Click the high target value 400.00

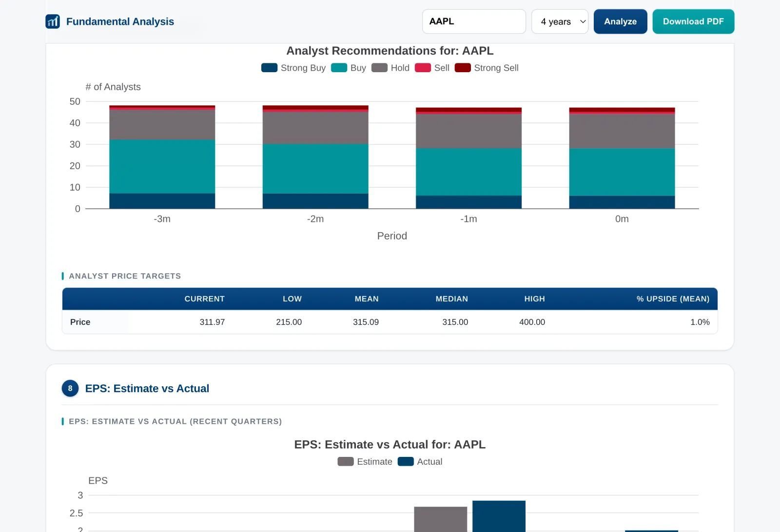pyautogui.click(x=532, y=322)
